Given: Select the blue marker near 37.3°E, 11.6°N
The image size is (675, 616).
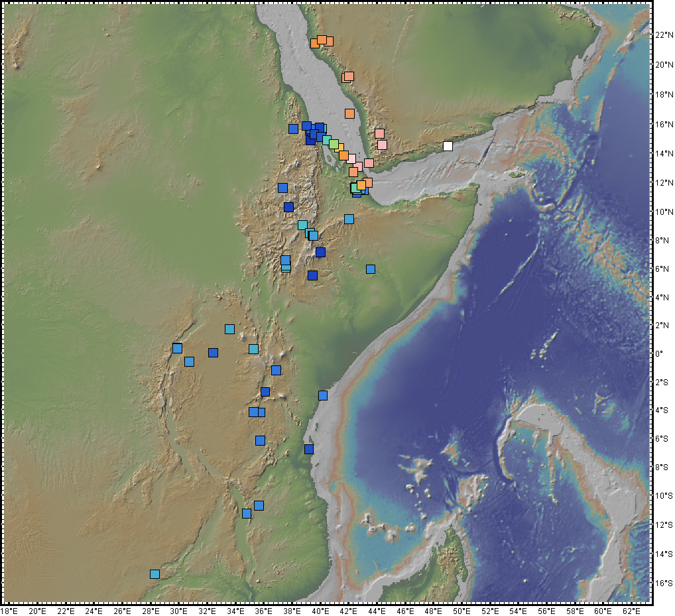Looking at the screenshot, I should pos(282,188).
